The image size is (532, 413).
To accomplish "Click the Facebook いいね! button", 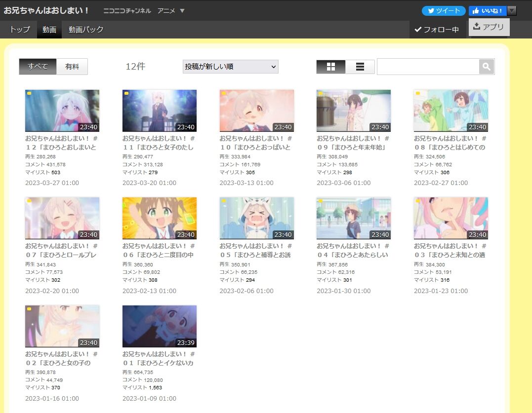I will (488, 11).
